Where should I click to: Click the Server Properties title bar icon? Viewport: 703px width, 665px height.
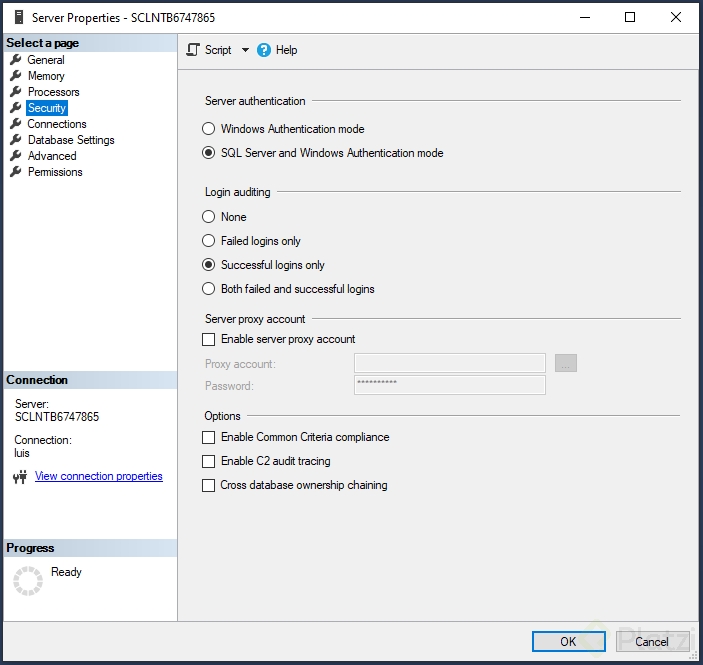click(x=17, y=17)
